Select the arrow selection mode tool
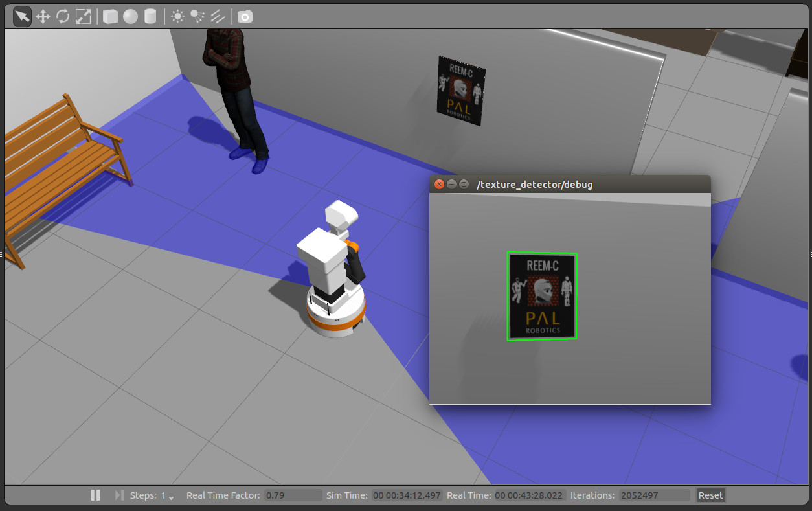 click(x=22, y=16)
